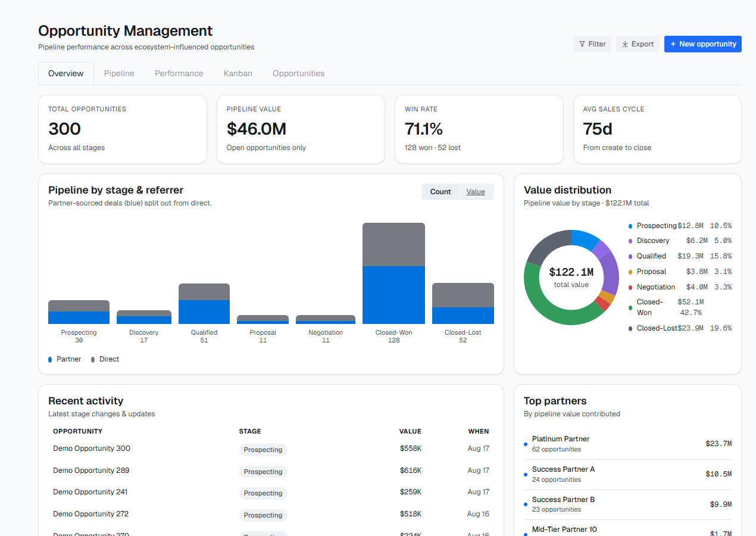
Task: Select the Discovery legend label
Action: click(x=653, y=241)
